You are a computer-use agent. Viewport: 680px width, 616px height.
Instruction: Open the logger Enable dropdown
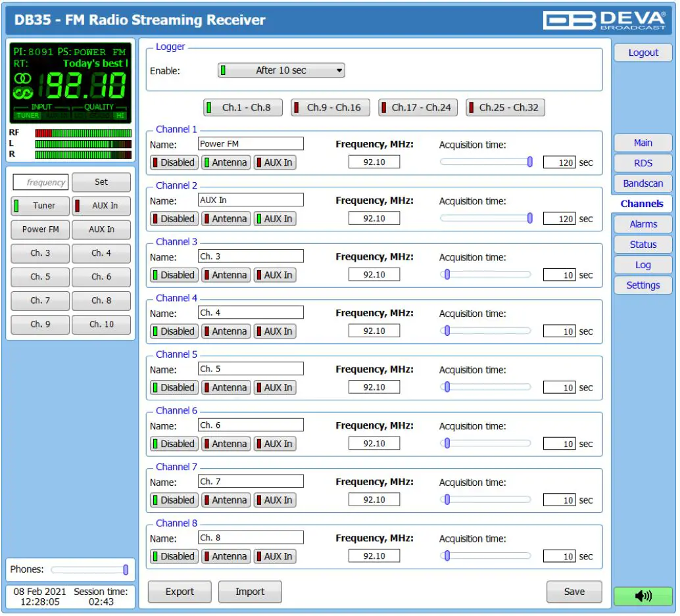pyautogui.click(x=281, y=70)
